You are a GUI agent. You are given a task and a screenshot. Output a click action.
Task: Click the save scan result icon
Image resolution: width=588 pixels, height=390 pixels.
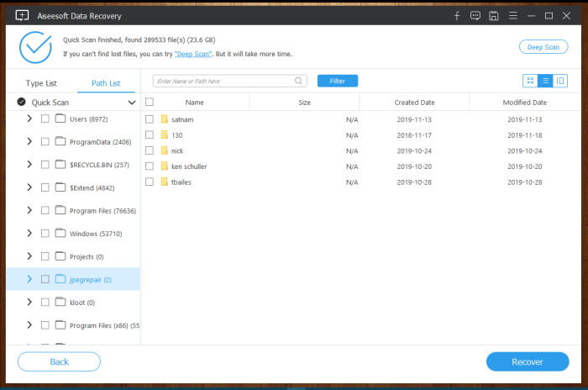tap(494, 15)
